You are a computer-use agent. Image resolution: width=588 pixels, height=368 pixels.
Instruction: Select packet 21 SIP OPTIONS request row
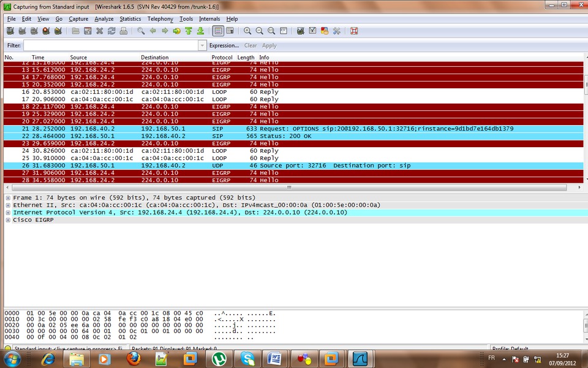pos(245,129)
